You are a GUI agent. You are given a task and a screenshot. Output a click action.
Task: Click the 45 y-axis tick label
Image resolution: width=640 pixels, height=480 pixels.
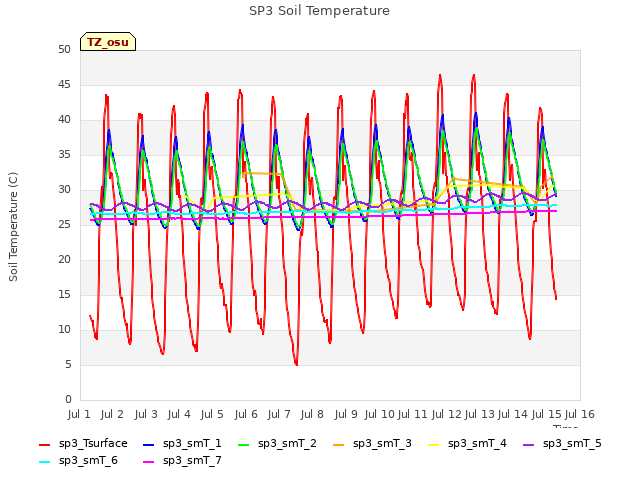click(x=64, y=84)
